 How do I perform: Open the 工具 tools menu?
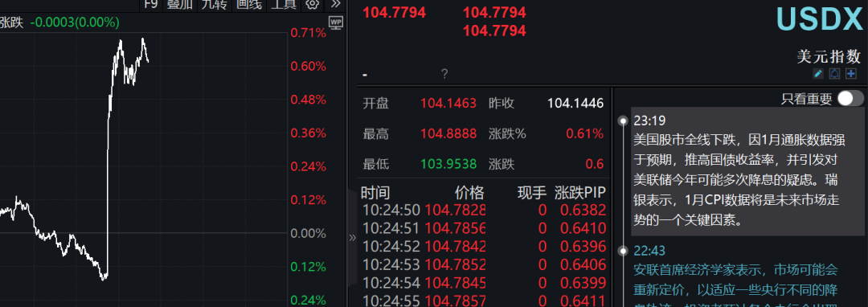282,5
